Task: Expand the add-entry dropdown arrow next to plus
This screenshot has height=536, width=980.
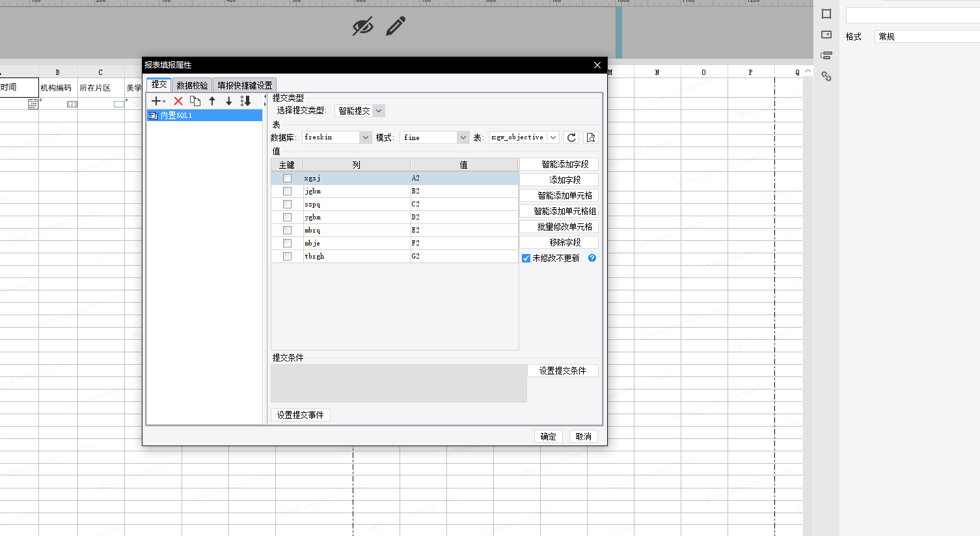Action: pyautogui.click(x=164, y=102)
